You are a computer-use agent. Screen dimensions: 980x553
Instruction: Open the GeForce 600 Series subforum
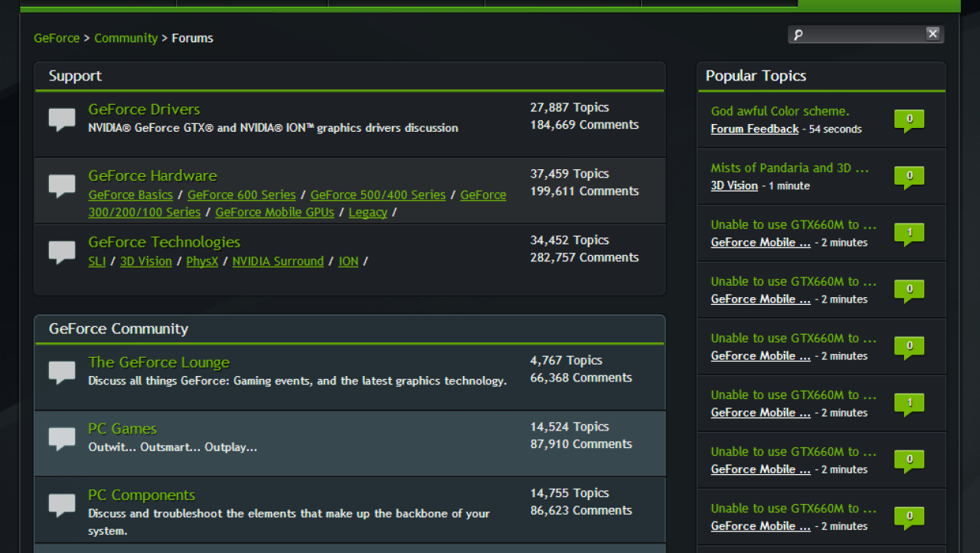240,195
